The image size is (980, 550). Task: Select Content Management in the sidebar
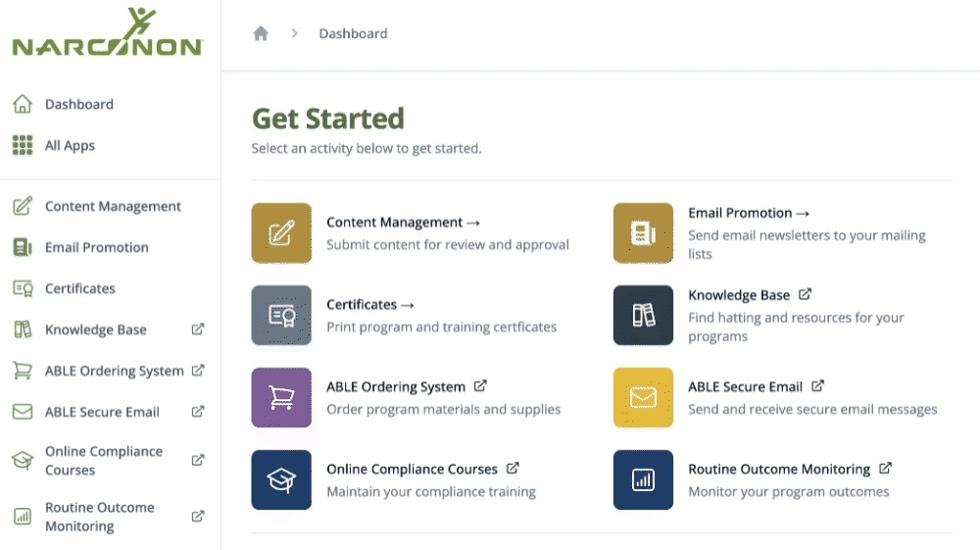(x=113, y=206)
